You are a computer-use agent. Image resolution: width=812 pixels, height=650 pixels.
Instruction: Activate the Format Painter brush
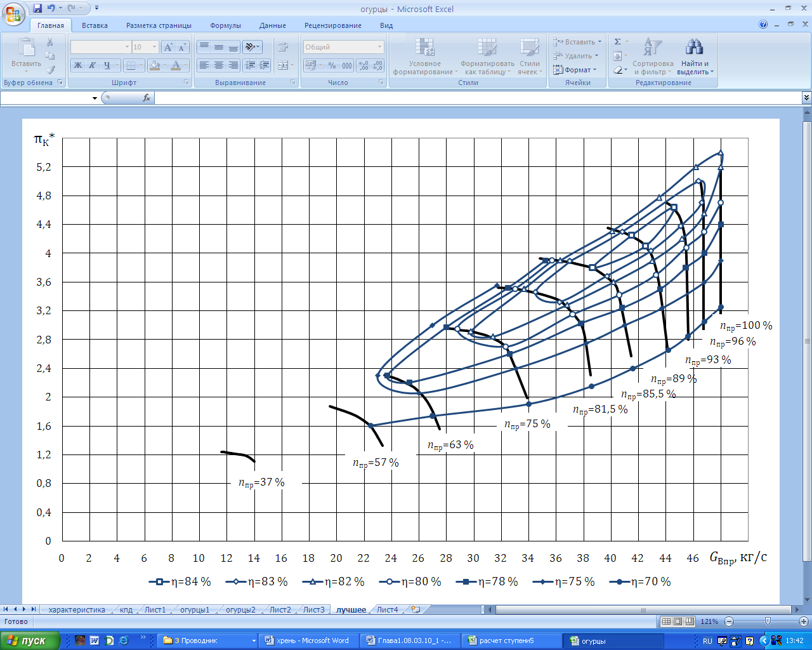tap(50, 70)
